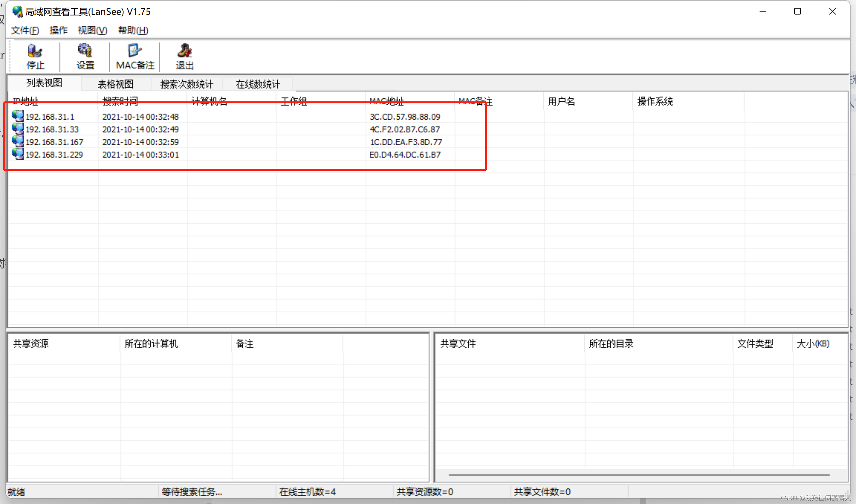The width and height of the screenshot is (856, 504).
Task: Click the 所在的计算机 column header
Action: click(x=176, y=344)
